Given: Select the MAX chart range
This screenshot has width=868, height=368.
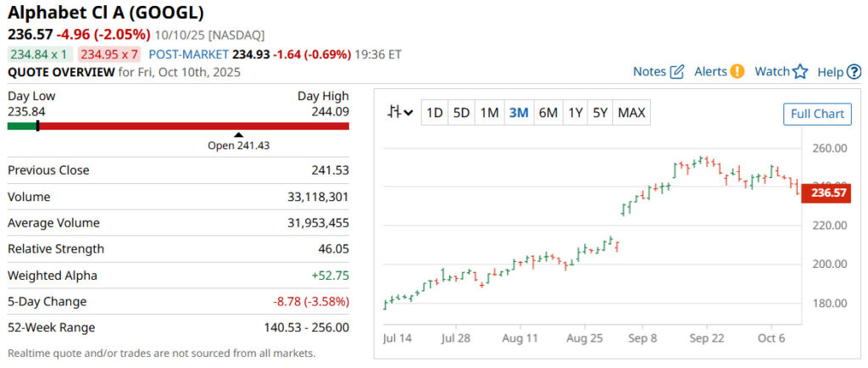Looking at the screenshot, I should point(632,113).
